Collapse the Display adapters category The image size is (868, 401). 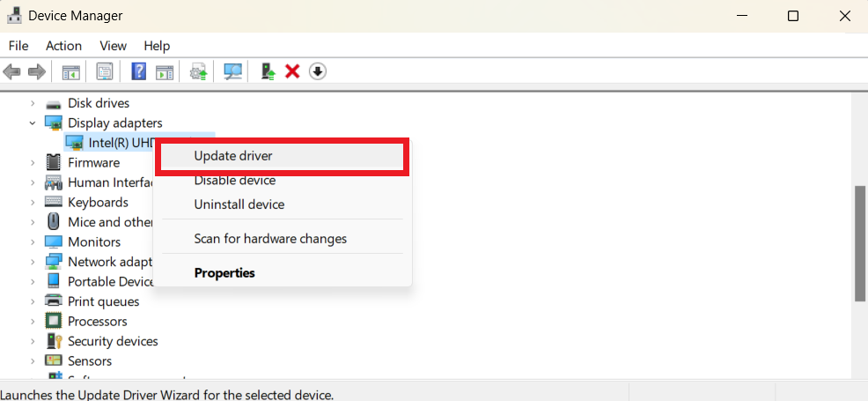pos(33,123)
